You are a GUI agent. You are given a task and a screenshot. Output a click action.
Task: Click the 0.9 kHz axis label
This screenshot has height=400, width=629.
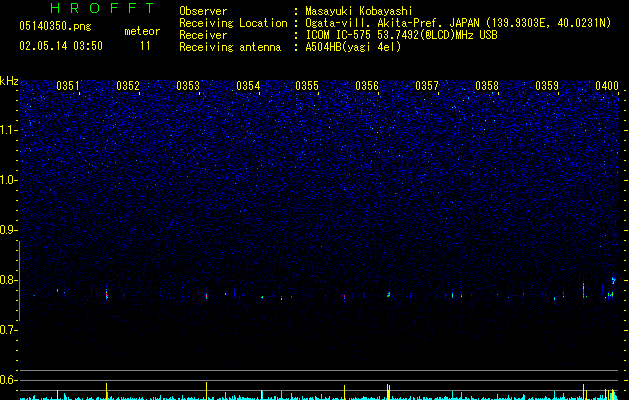(x=8, y=230)
